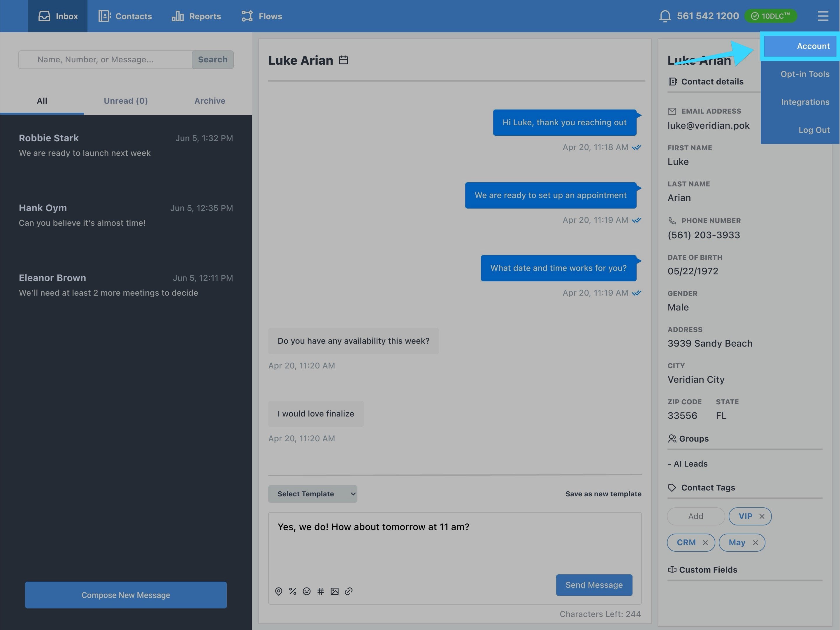This screenshot has width=840, height=630.
Task: Click Save as new template link
Action: 603,494
